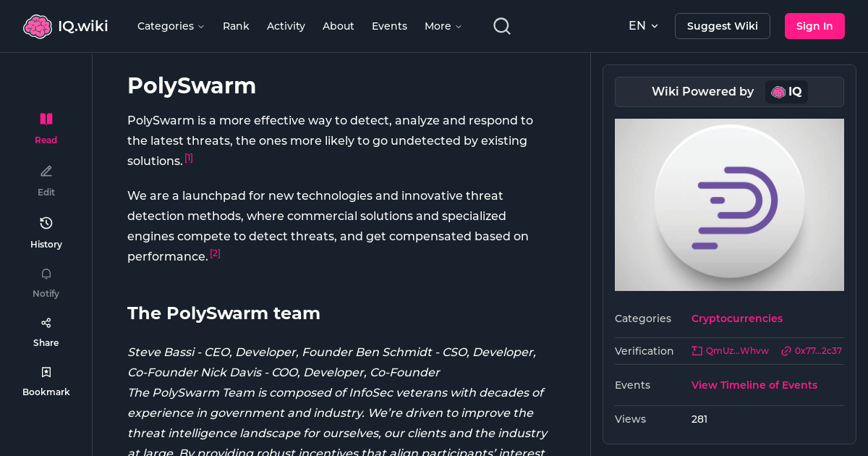Screen dimensions: 868x456
Task: Click the IPFS hash QmUz...Whvw
Action: click(730, 350)
